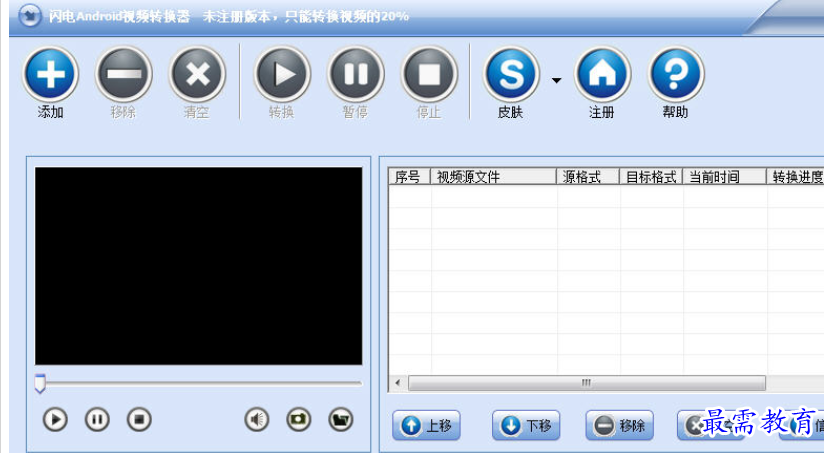Start conversion with the 转换 play icon

(282, 74)
